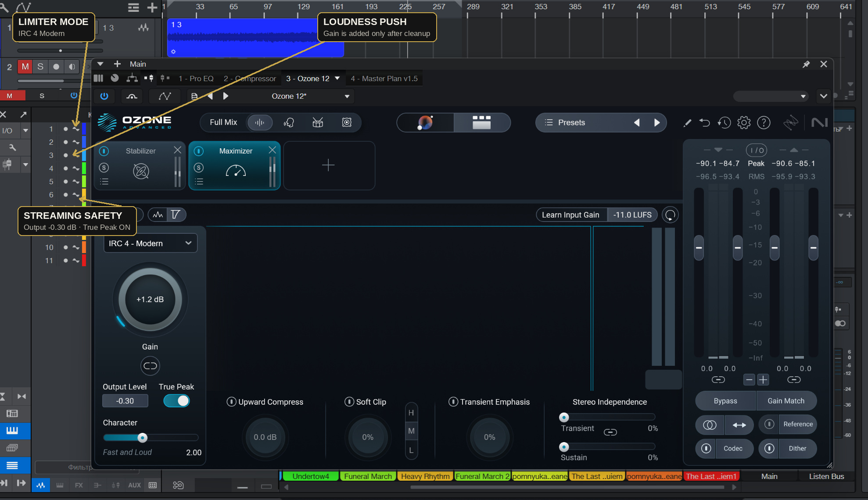This screenshot has height=500, width=868.
Task: Select the Heavy Rhythm arranger section
Action: pos(425,476)
